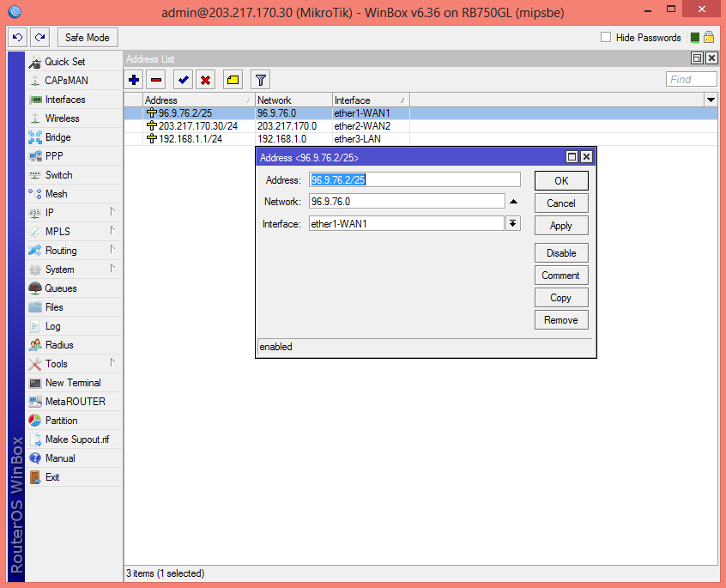Image resolution: width=726 pixels, height=588 pixels.
Task: Click the Switch icon in sidebar
Action: [34, 175]
